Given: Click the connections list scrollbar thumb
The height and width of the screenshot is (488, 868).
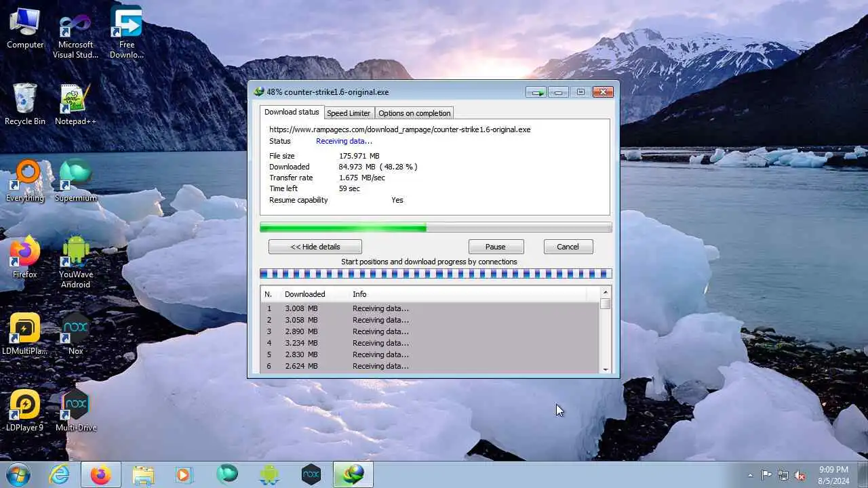Looking at the screenshot, I should click(x=606, y=304).
